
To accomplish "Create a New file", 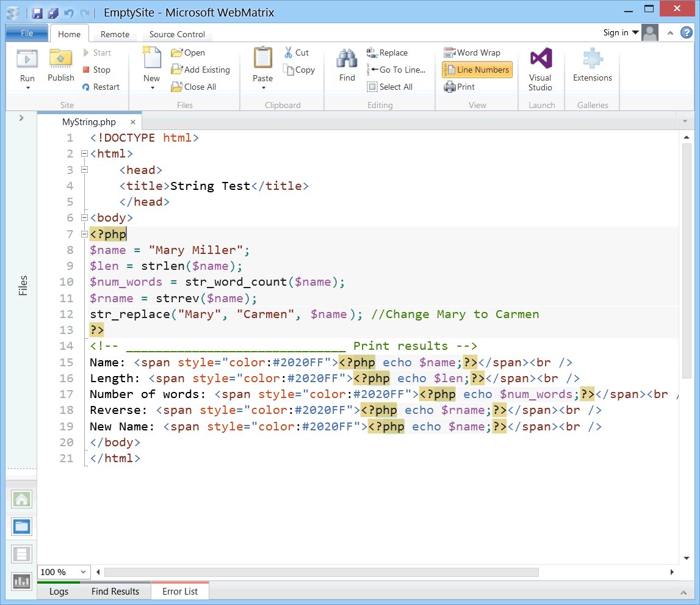I will 151,63.
